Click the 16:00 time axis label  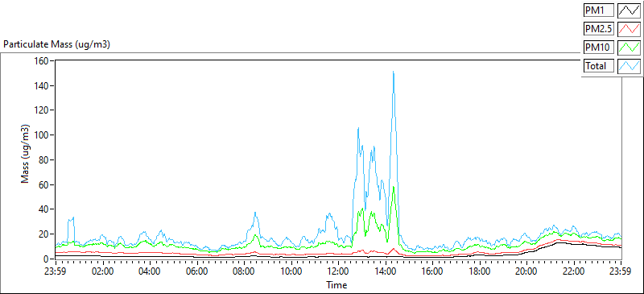point(432,271)
